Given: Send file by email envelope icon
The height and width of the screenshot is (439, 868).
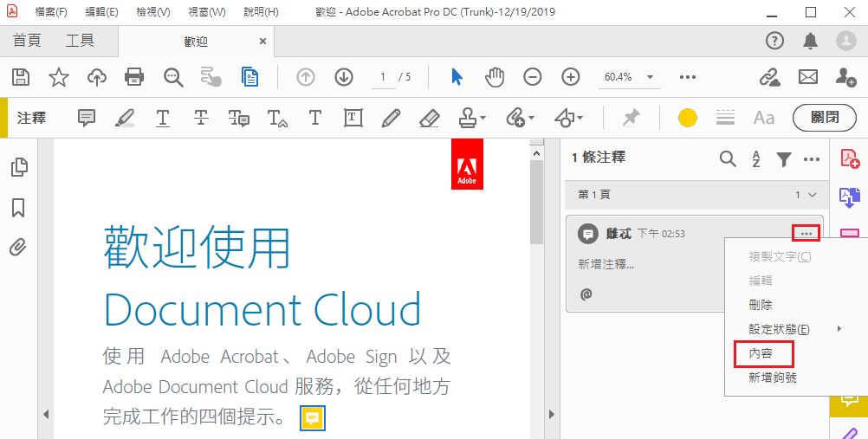Looking at the screenshot, I should (x=808, y=77).
